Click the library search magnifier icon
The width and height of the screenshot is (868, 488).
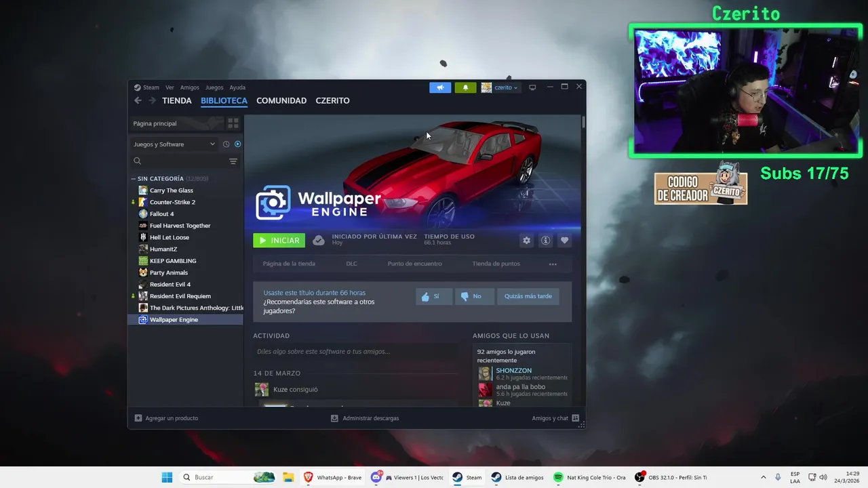[137, 161]
